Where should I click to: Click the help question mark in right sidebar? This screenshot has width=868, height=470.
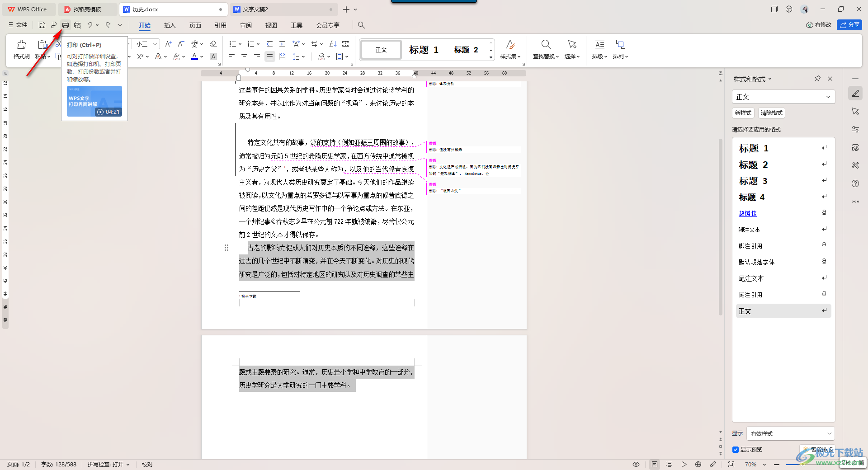click(x=855, y=183)
